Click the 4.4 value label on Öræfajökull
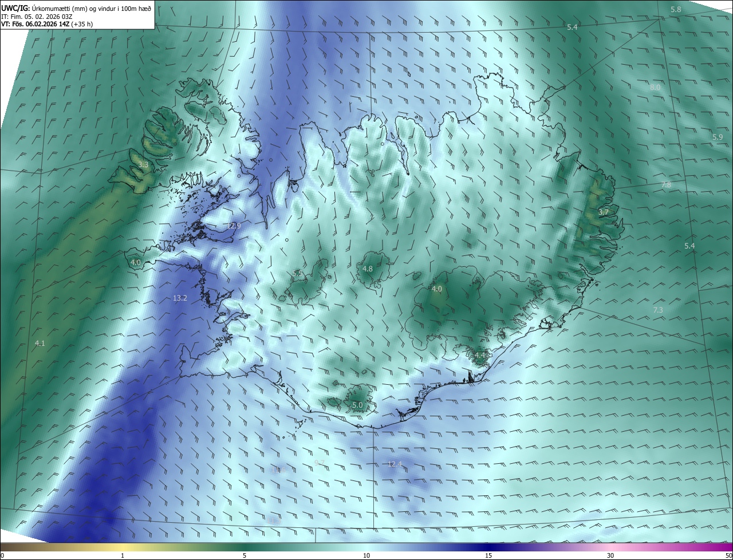 pyautogui.click(x=479, y=356)
